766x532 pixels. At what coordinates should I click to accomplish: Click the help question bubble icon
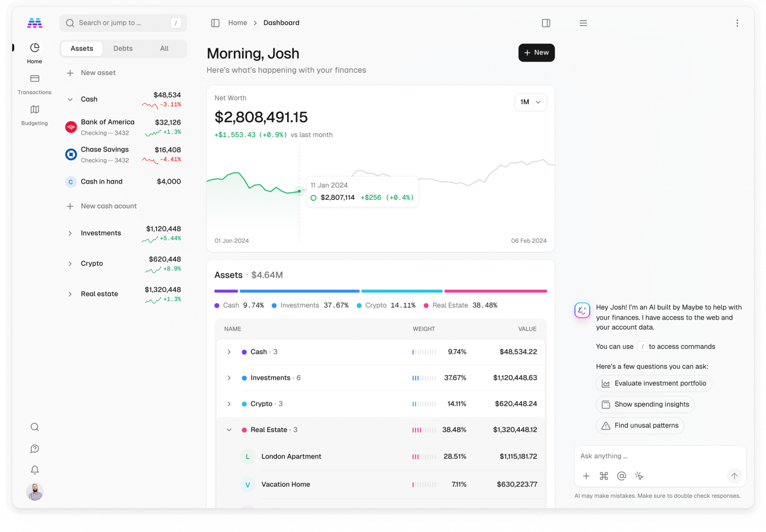(34, 448)
